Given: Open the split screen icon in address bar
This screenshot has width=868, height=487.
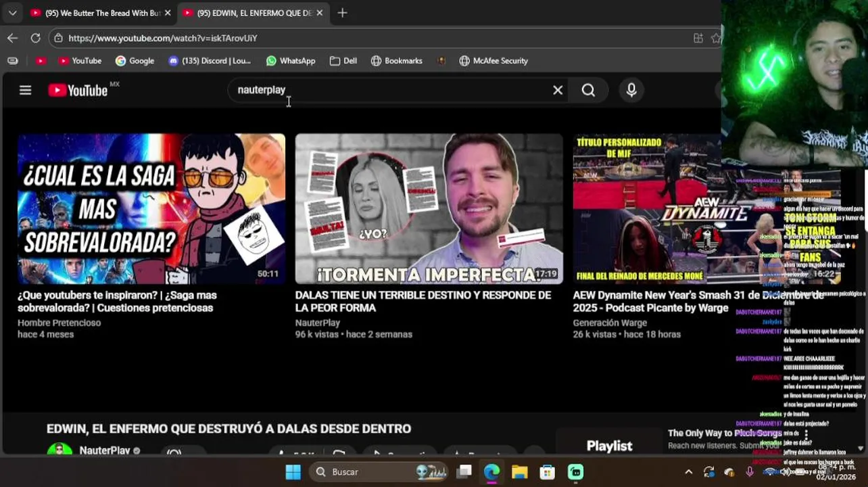Looking at the screenshot, I should [698, 38].
